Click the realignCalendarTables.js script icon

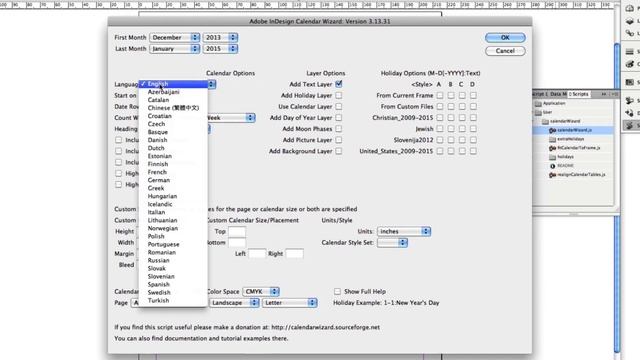point(553,175)
